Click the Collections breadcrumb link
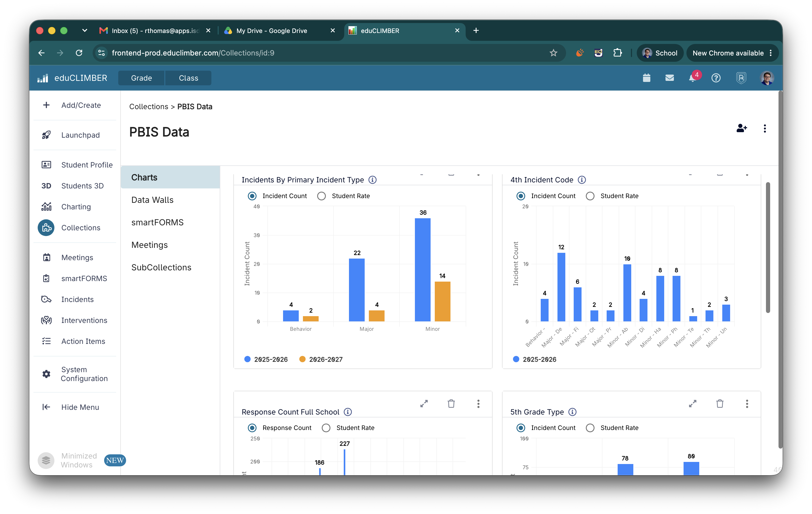Screen dimensions: 812x514 [149, 107]
